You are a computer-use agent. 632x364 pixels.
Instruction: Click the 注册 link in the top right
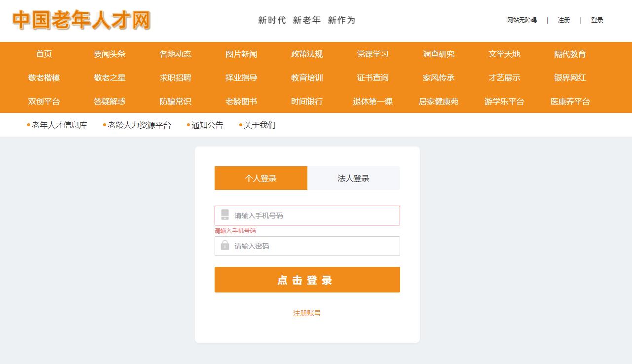(x=564, y=20)
